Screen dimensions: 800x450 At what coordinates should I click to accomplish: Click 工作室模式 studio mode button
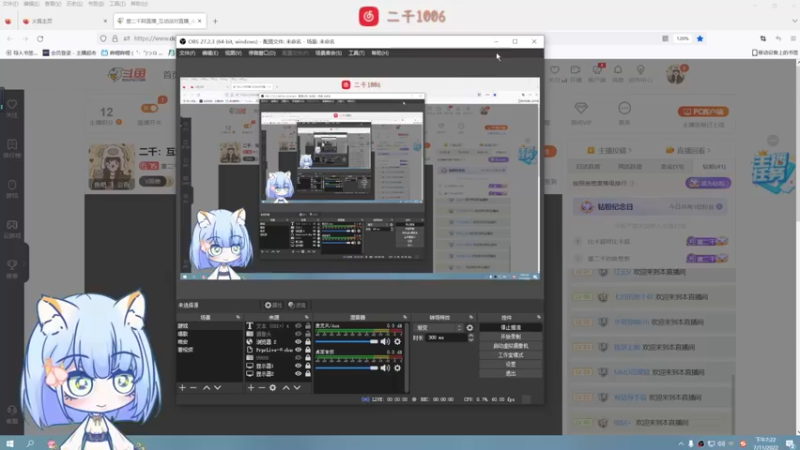[x=511, y=355]
